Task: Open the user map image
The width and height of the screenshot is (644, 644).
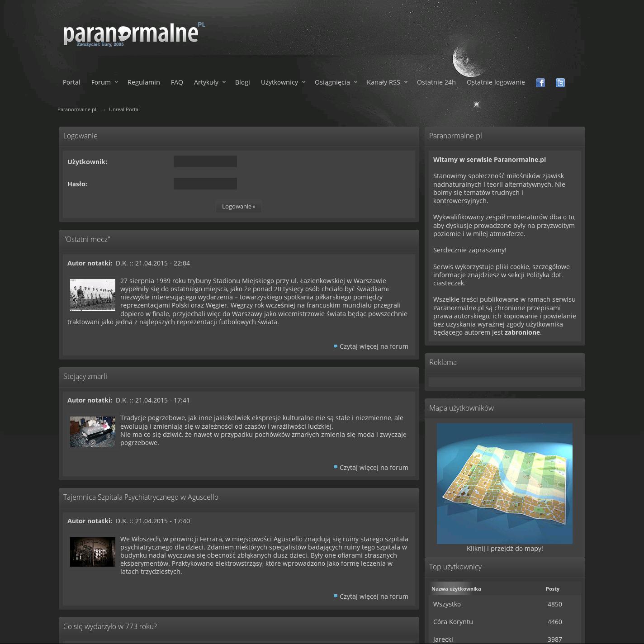Action: pyautogui.click(x=504, y=483)
